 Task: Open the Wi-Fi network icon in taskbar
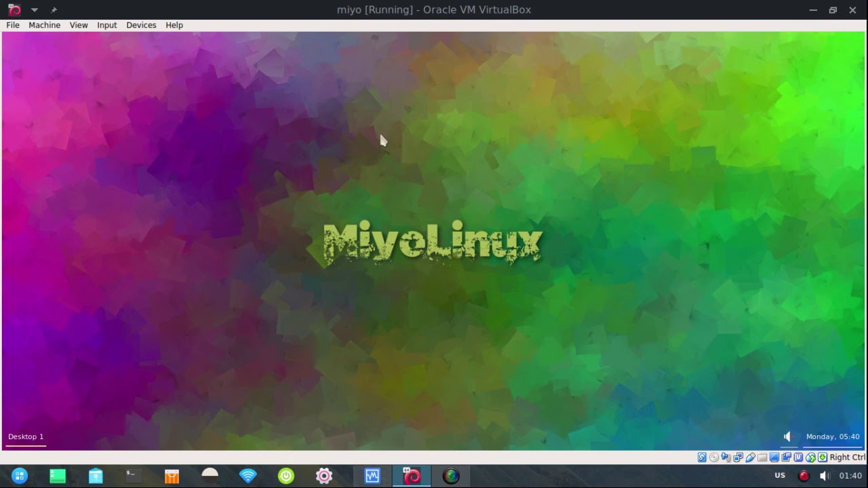tap(248, 476)
